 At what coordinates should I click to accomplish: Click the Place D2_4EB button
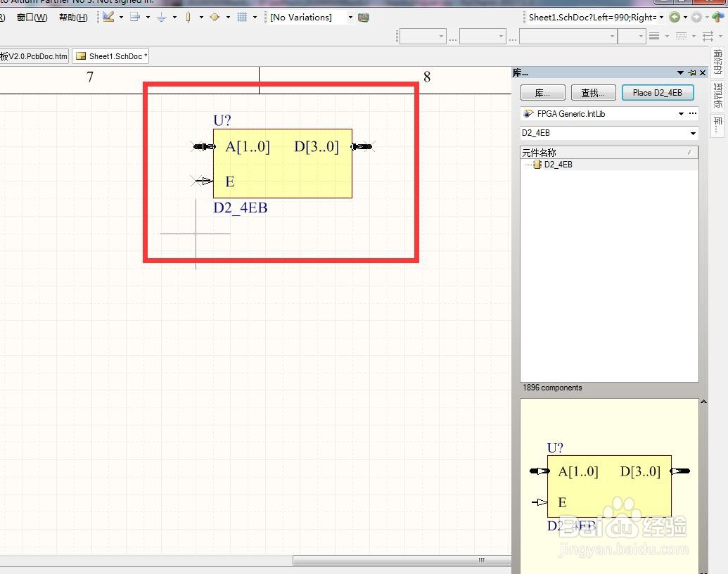658,93
